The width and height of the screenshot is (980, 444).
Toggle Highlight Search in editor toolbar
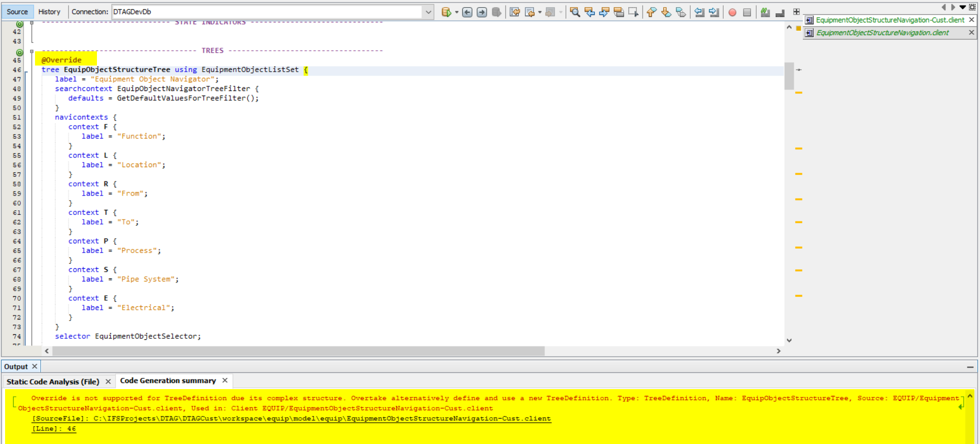click(619, 12)
